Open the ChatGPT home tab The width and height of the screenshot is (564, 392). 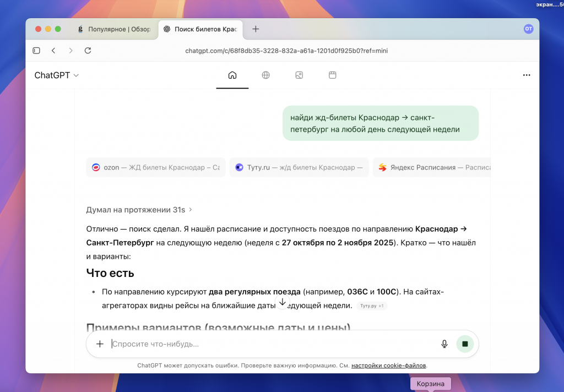[232, 75]
